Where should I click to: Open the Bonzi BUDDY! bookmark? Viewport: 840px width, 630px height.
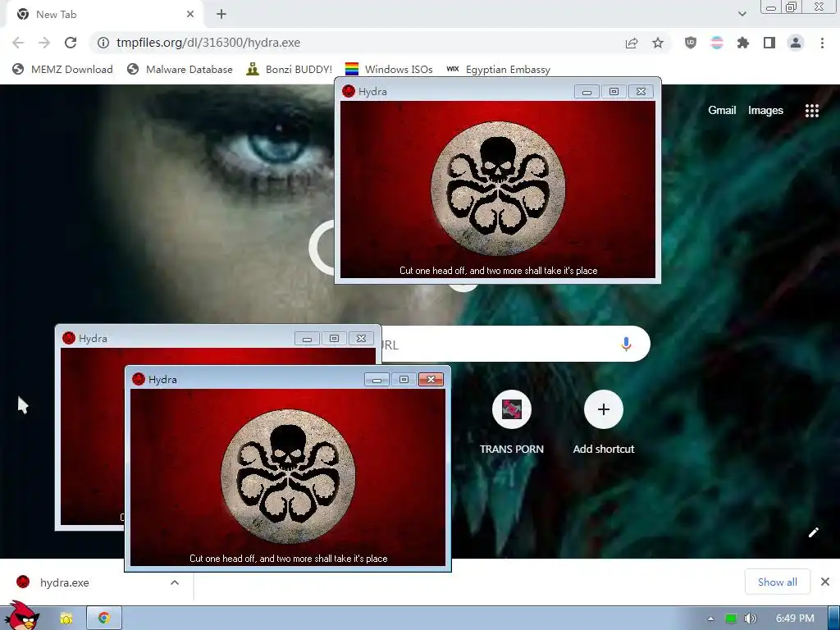(x=290, y=69)
